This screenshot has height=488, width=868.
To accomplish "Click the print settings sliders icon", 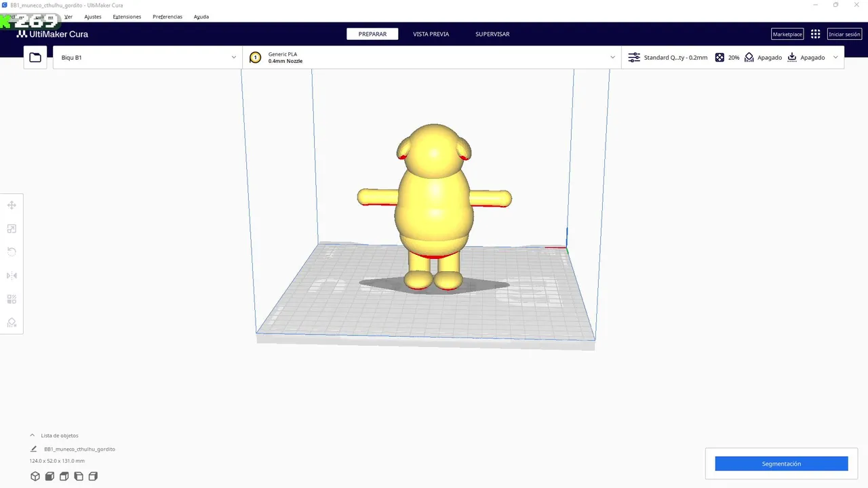I will tap(634, 58).
